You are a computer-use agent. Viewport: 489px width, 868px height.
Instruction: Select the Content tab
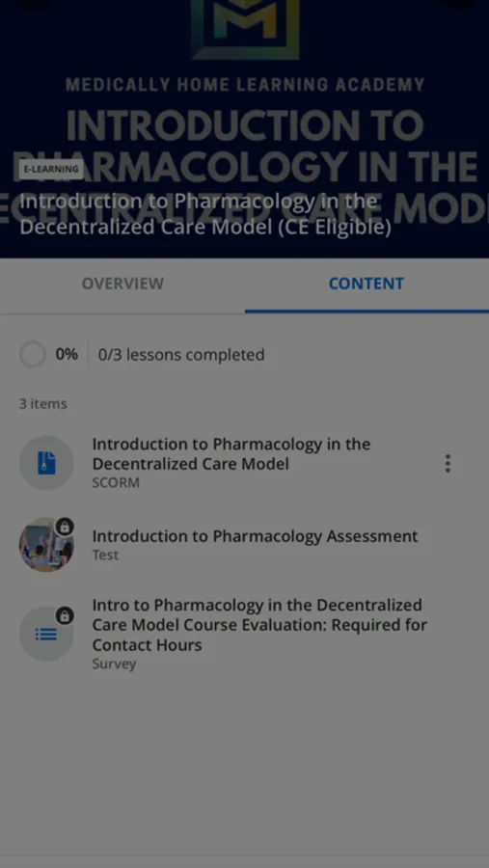point(367,284)
